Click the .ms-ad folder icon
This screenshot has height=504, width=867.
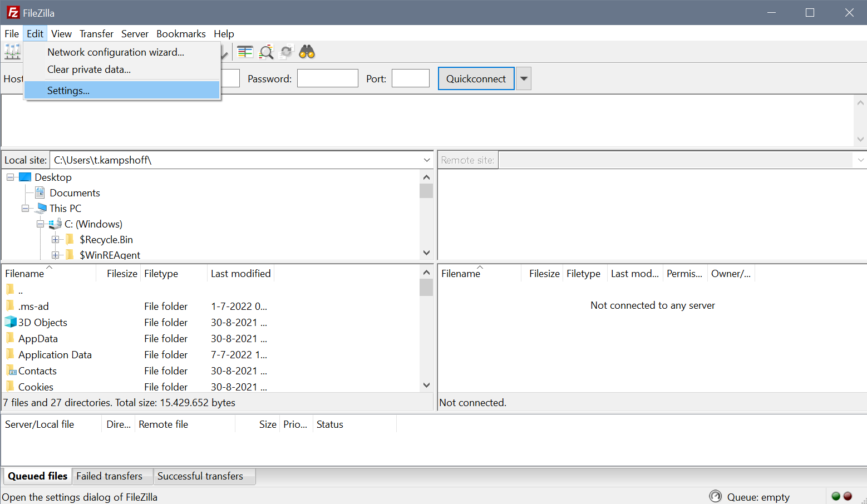click(11, 306)
